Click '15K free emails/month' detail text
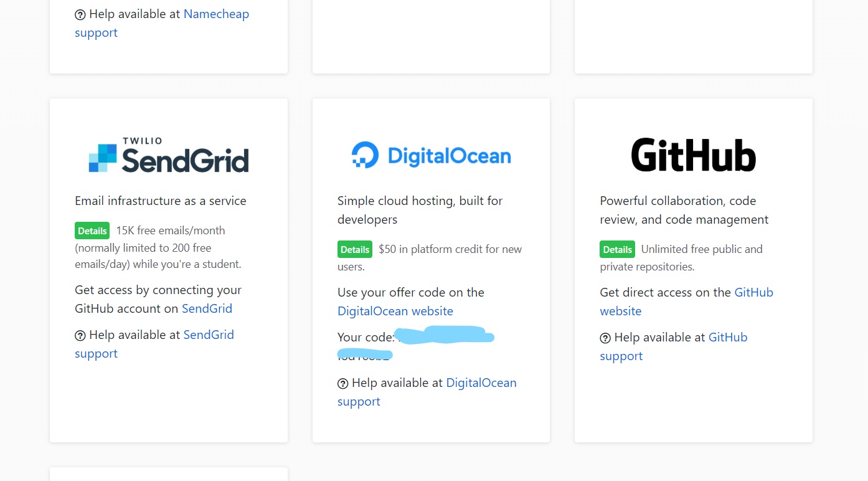This screenshot has width=868, height=481. coord(171,231)
